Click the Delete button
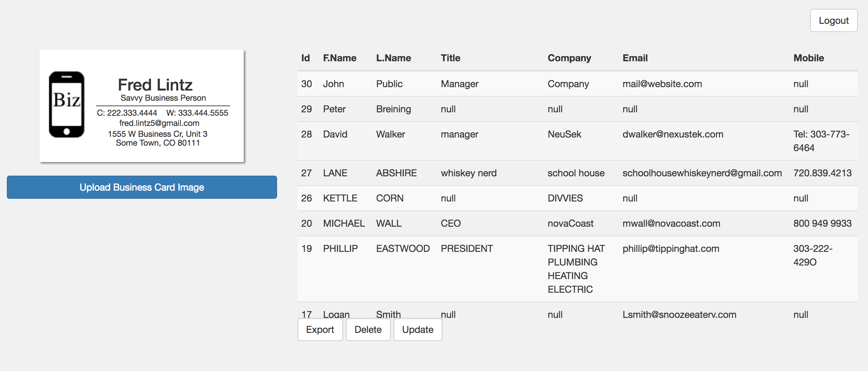Image resolution: width=868 pixels, height=371 pixels. click(368, 329)
